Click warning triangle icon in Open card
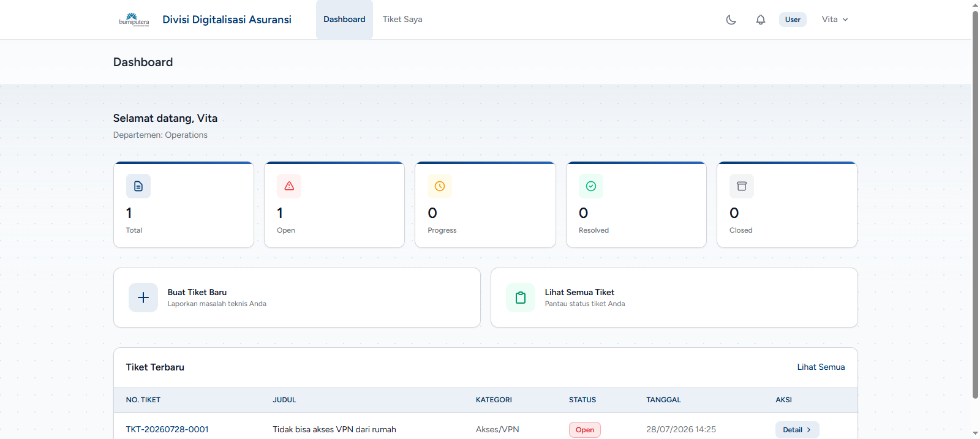This screenshot has height=439, width=980. [x=289, y=186]
